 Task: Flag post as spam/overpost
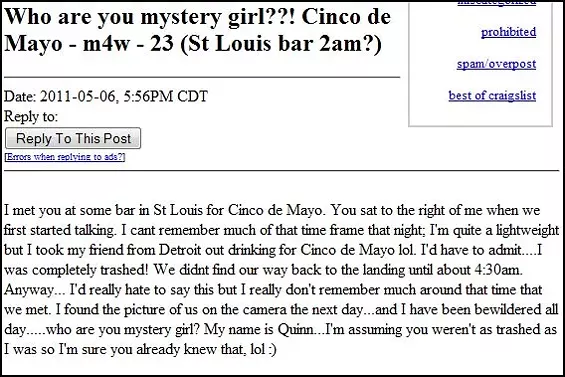coord(496,64)
